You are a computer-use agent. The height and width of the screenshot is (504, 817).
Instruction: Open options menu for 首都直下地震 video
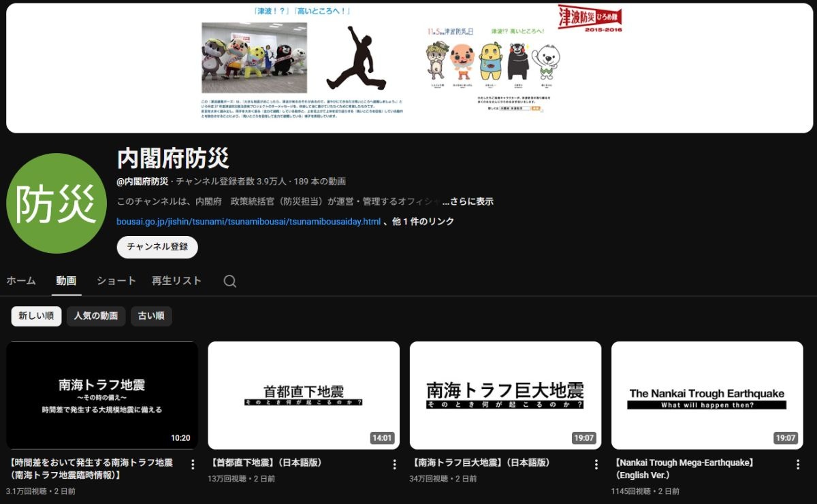[x=394, y=465]
